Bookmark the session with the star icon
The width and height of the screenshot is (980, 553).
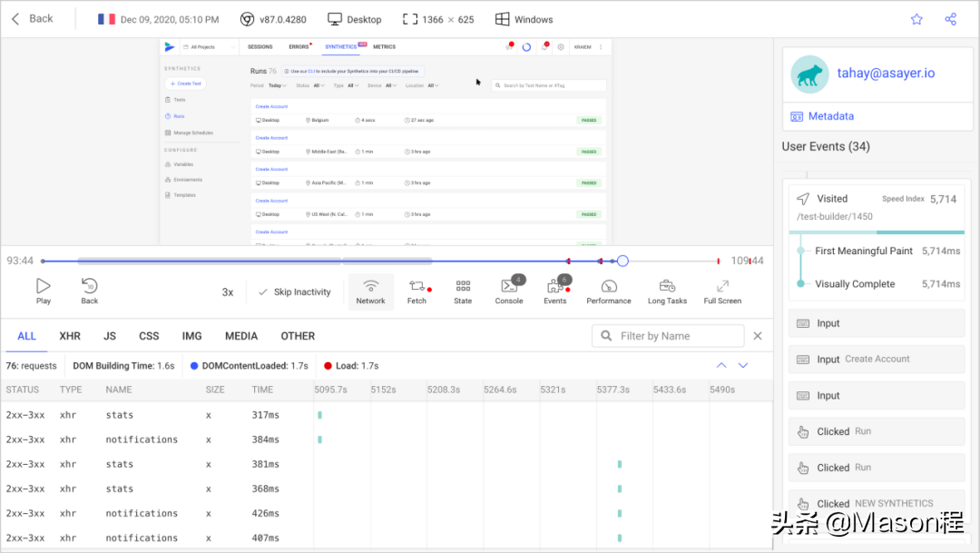click(x=916, y=19)
